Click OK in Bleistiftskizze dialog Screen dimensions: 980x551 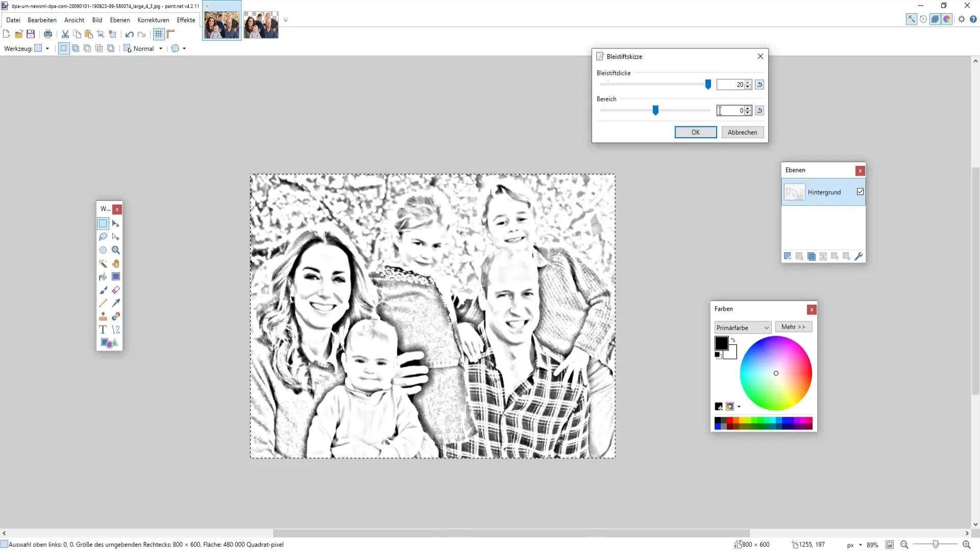696,132
